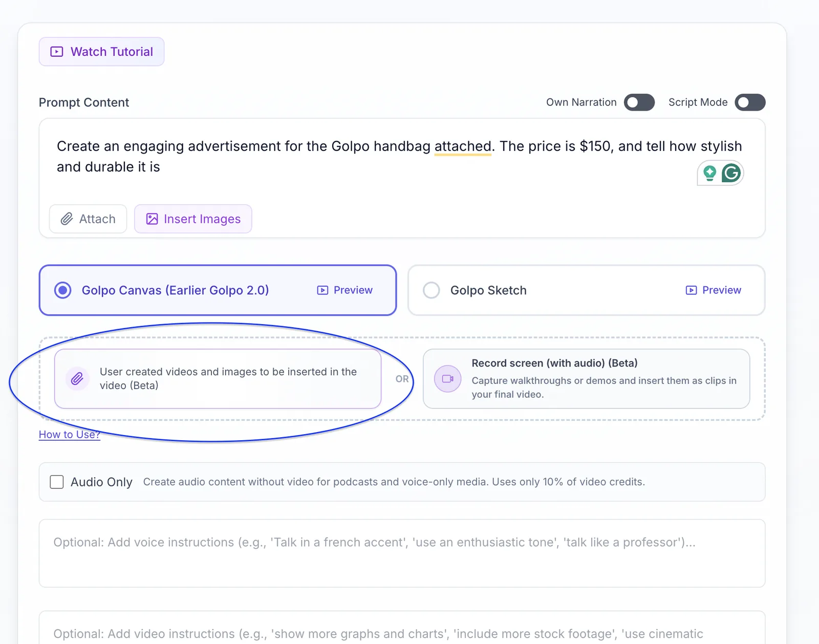Image resolution: width=819 pixels, height=644 pixels.
Task: Select the Golpo Sketch radio option
Action: [x=432, y=290]
